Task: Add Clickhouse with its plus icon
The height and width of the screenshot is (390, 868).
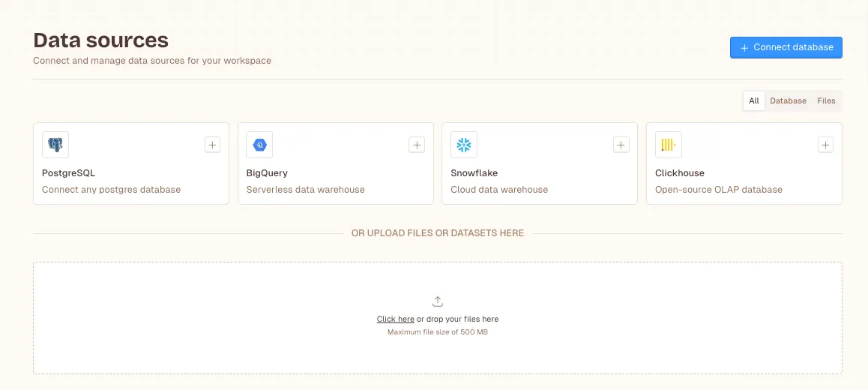Action: (825, 145)
